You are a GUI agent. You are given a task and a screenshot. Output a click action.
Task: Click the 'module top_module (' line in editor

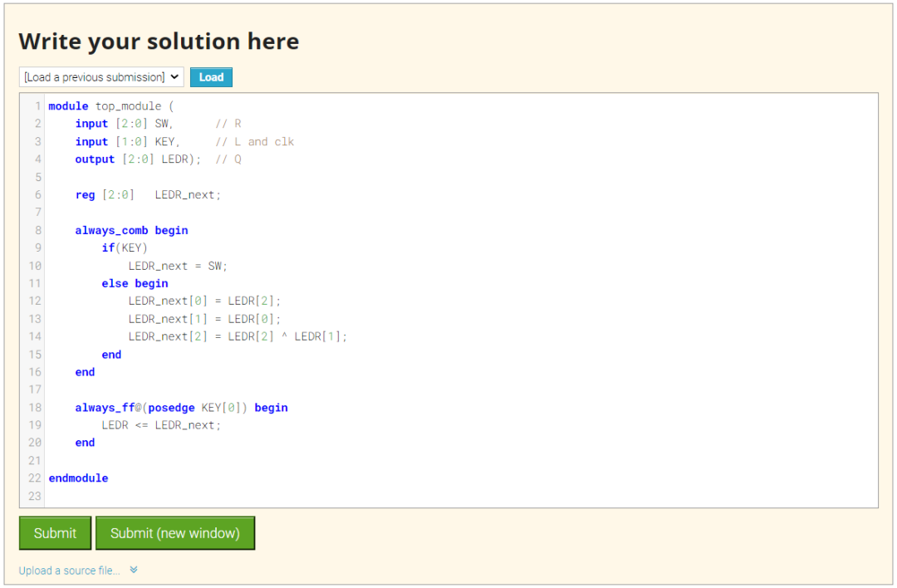point(111,105)
